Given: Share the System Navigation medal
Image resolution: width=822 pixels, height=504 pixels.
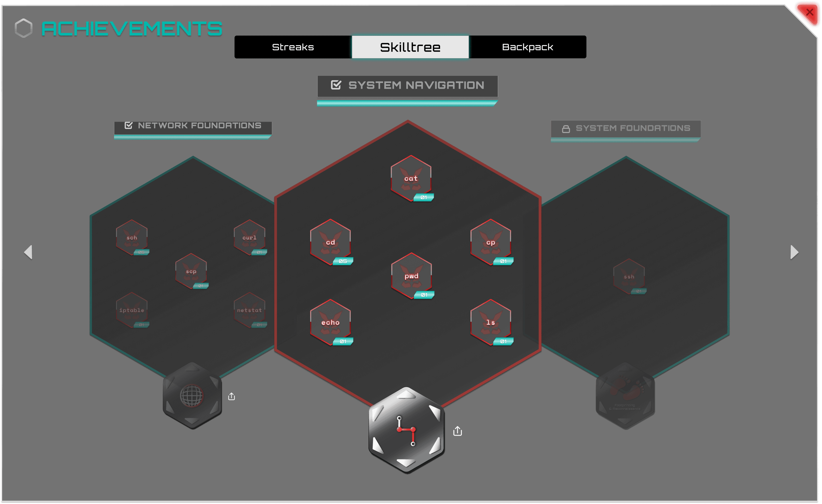Looking at the screenshot, I should [x=457, y=431].
